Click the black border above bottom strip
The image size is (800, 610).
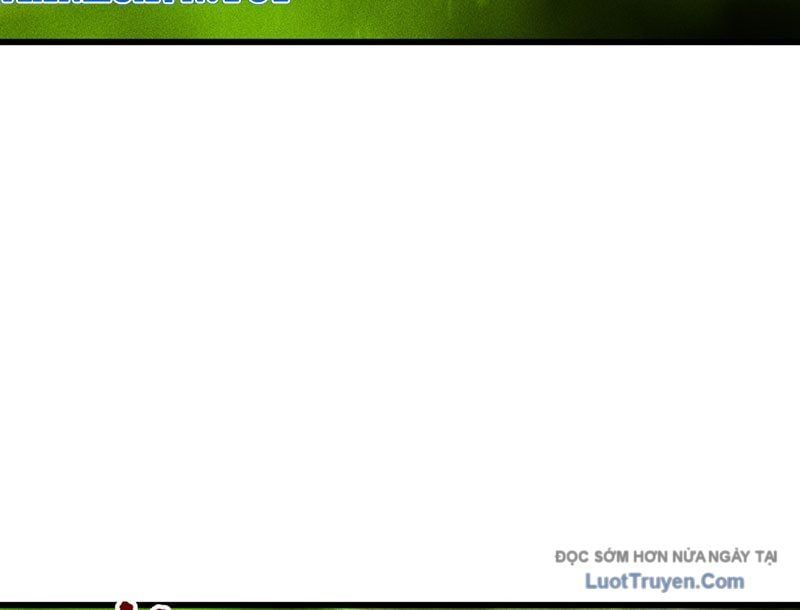click(x=400, y=602)
